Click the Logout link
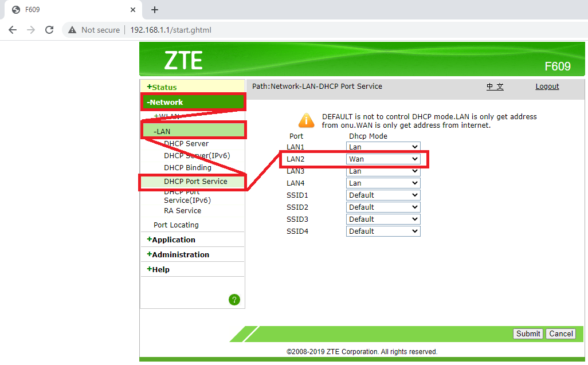 pos(547,86)
